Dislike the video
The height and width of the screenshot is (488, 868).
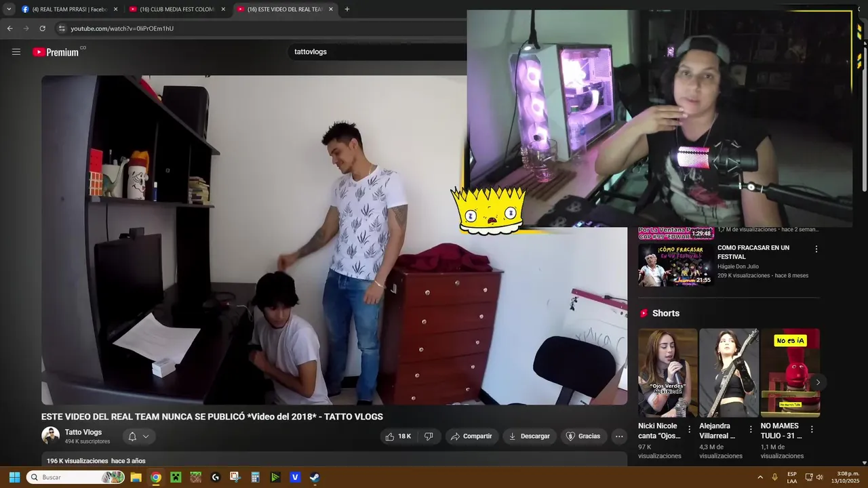pos(429,436)
